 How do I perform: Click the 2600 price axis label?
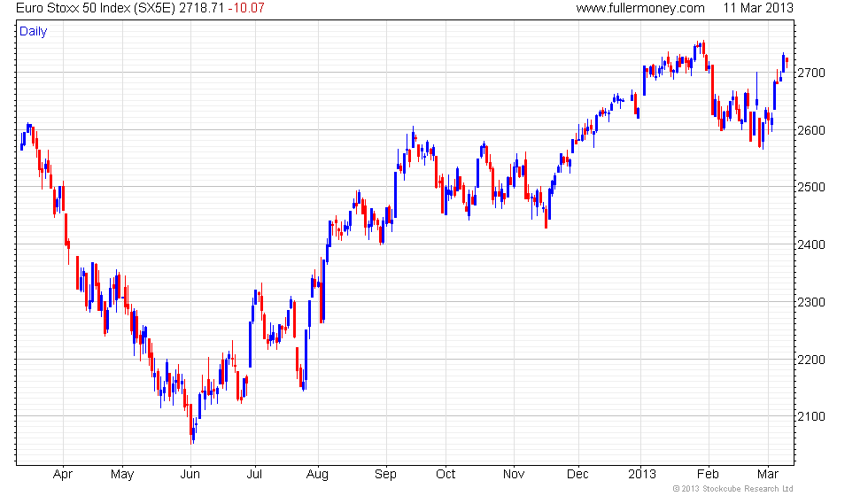click(811, 130)
